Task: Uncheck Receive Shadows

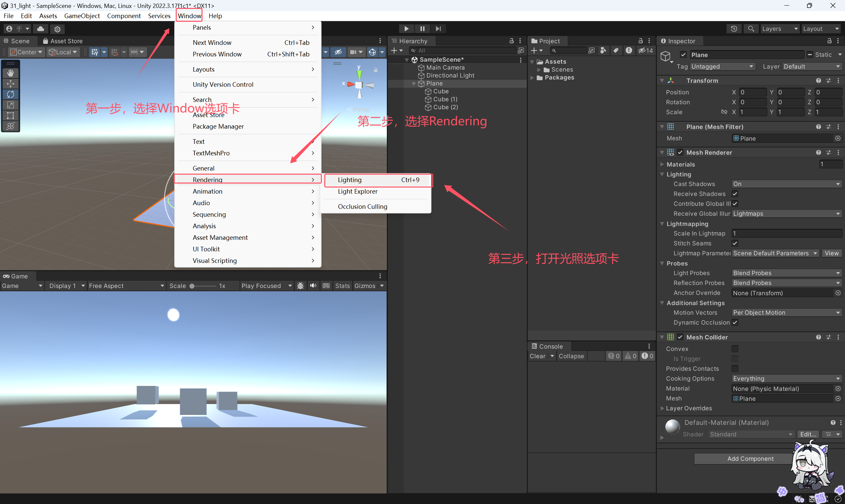Action: point(735,194)
